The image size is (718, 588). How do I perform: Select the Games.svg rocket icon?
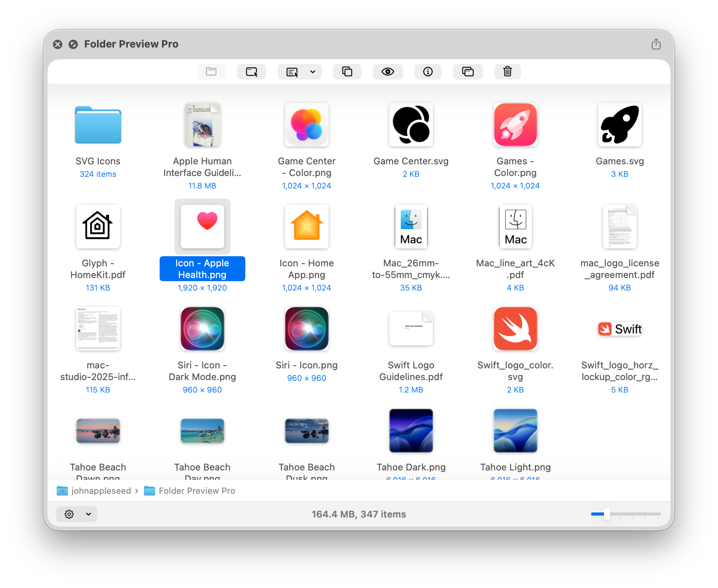(620, 125)
